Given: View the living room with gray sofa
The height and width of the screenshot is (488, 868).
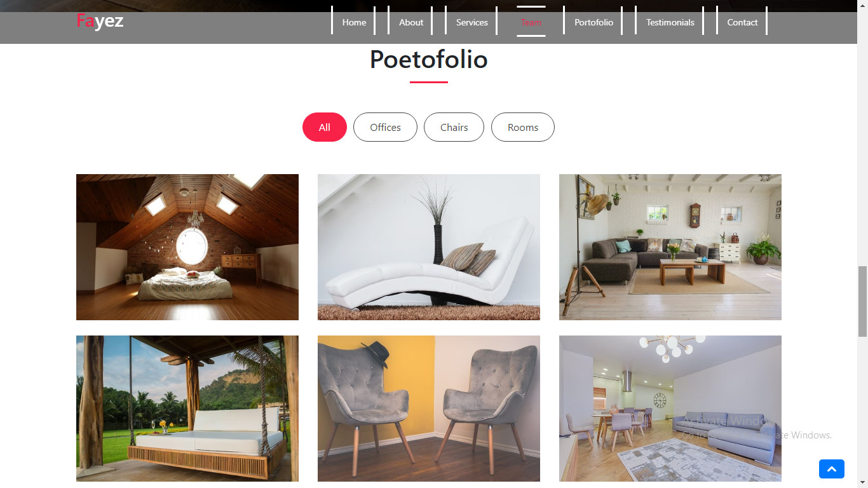Looking at the screenshot, I should coord(670,247).
